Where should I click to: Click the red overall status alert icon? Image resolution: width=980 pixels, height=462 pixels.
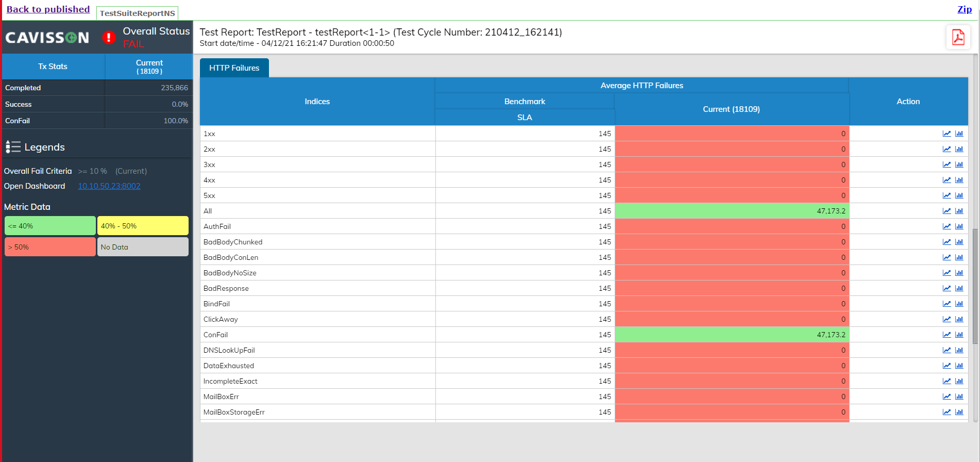109,37
